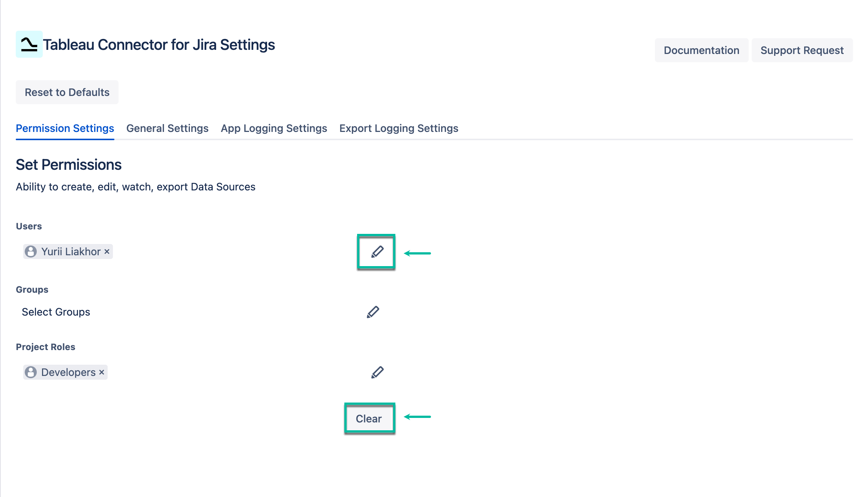Open the App Logging Settings tab
Screen dimensions: 868x497
click(x=274, y=128)
